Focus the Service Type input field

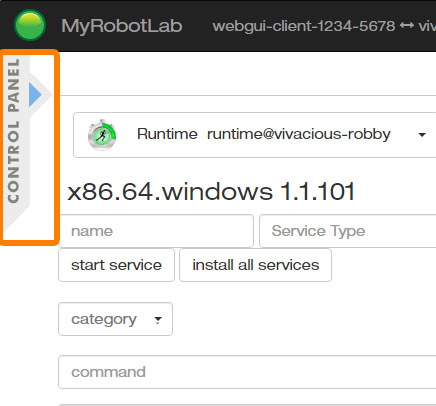click(348, 231)
